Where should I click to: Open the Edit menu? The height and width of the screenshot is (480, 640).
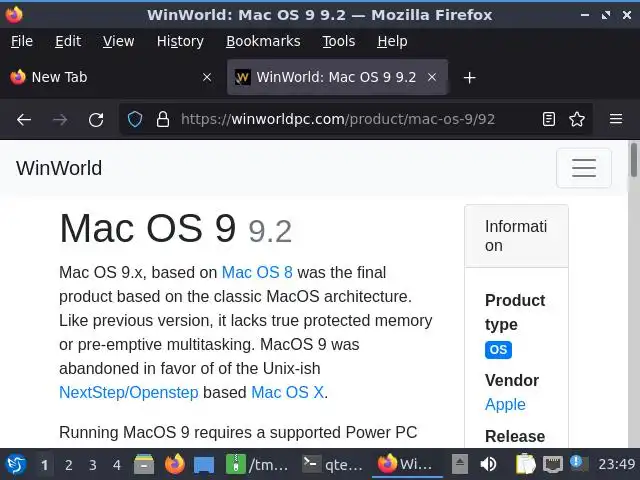68,41
